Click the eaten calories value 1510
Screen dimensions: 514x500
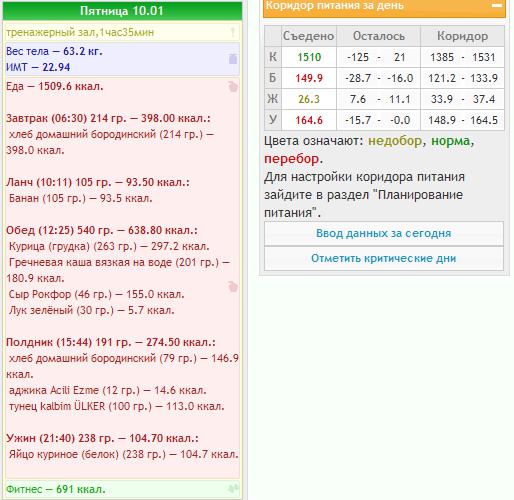pos(309,57)
